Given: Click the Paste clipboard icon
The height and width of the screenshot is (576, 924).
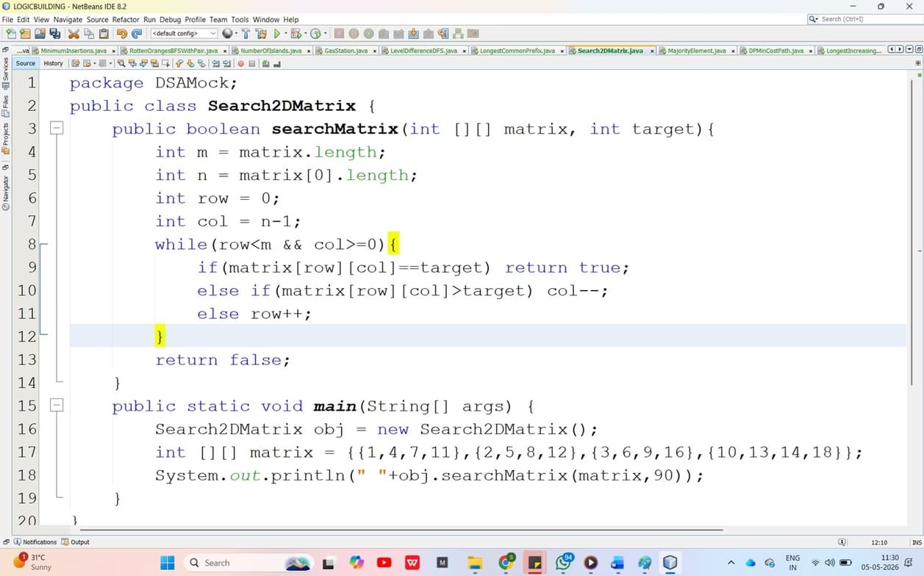Looking at the screenshot, I should click(x=104, y=34).
